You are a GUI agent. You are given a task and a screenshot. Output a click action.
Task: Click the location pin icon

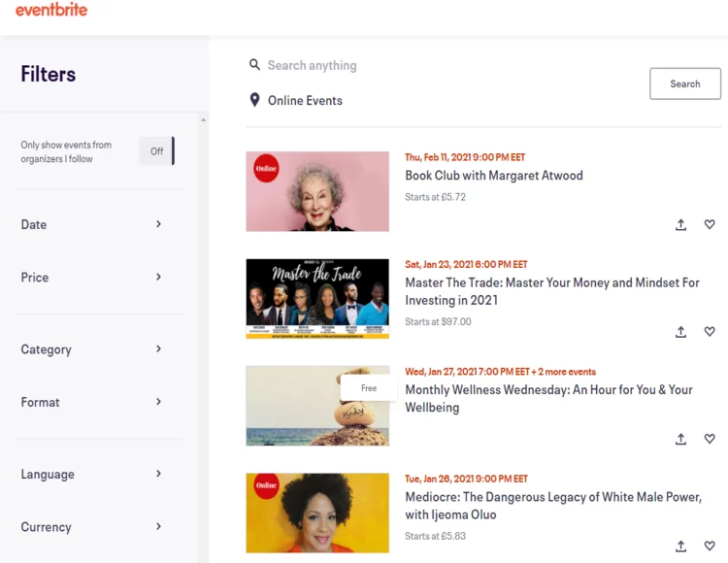(x=254, y=100)
